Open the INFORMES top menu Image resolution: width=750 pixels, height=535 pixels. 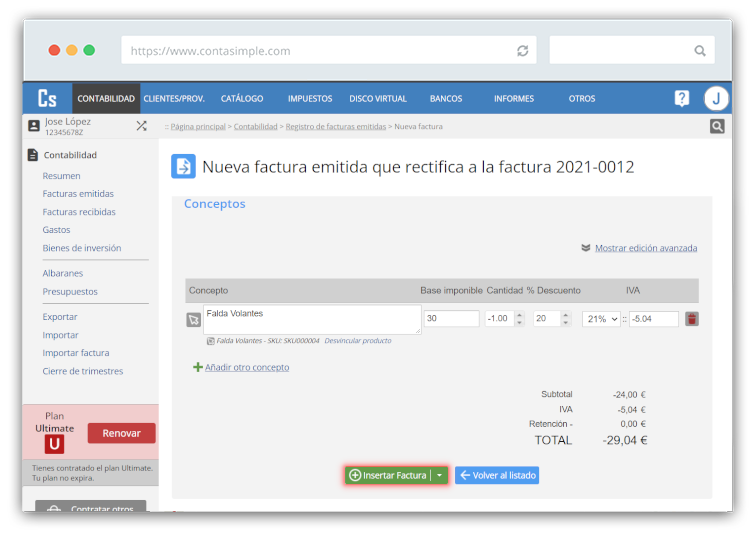tap(514, 98)
